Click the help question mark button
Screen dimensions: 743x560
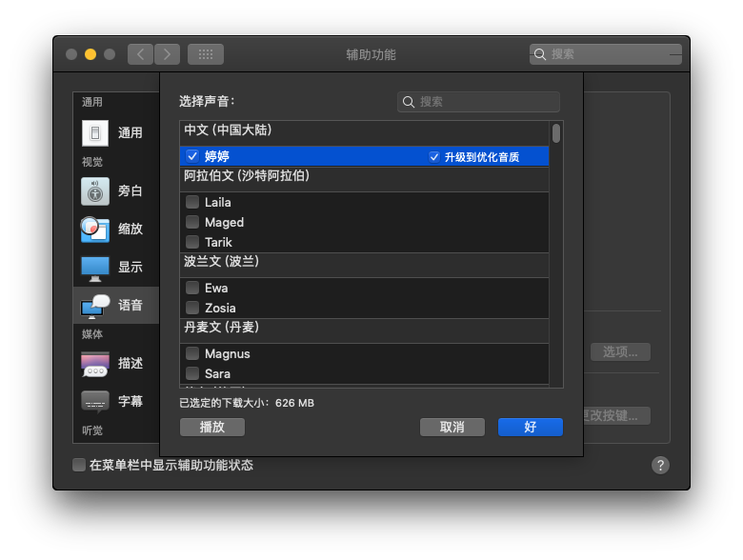click(660, 465)
